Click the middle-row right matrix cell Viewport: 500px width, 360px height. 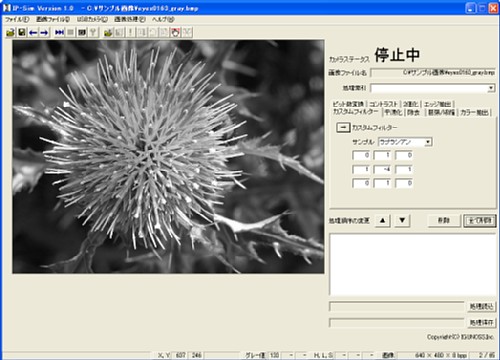404,169
